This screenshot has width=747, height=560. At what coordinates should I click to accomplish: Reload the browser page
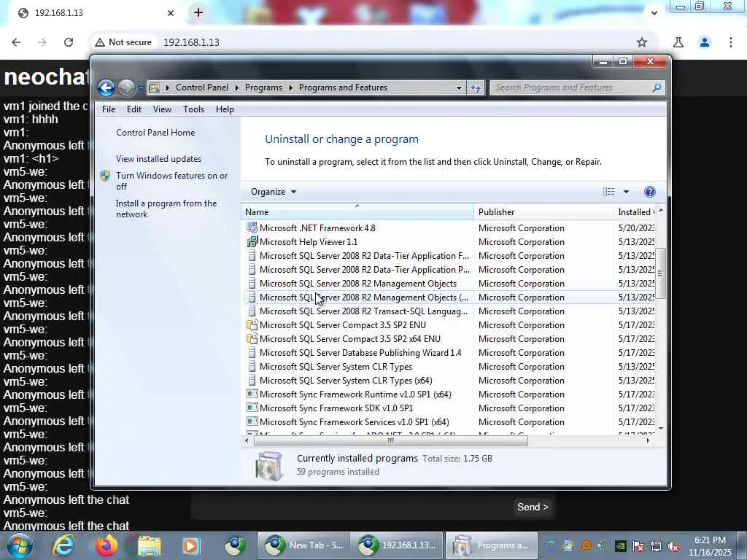click(69, 42)
